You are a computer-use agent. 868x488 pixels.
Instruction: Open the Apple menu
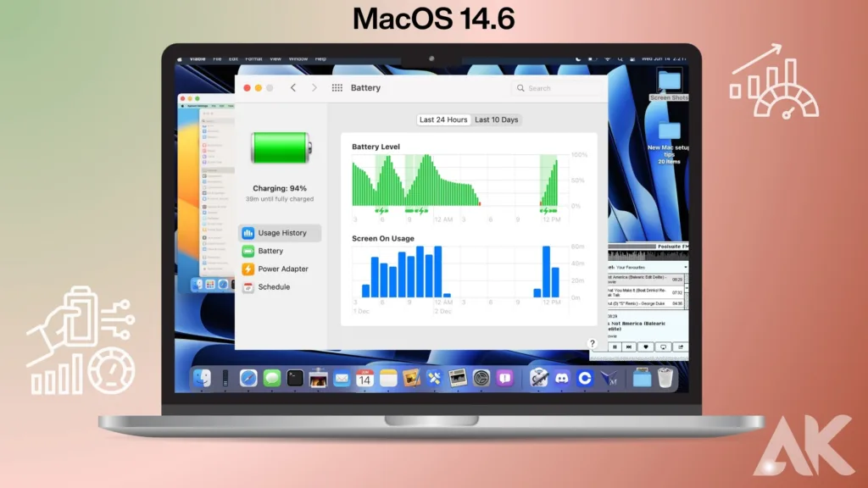pos(180,58)
